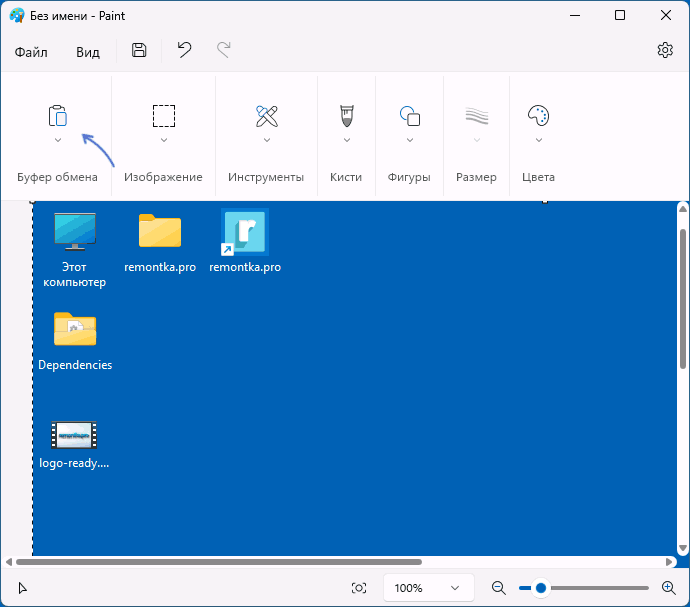The width and height of the screenshot is (690, 607).
Task: Click the Инструменты group label
Action: point(266,177)
